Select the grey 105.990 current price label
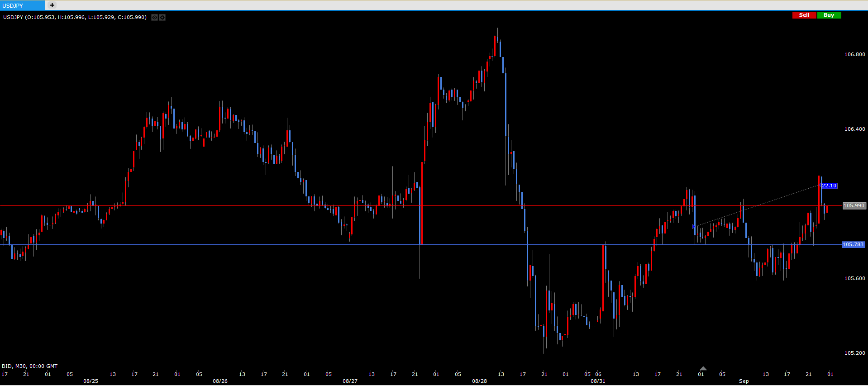 (854, 205)
